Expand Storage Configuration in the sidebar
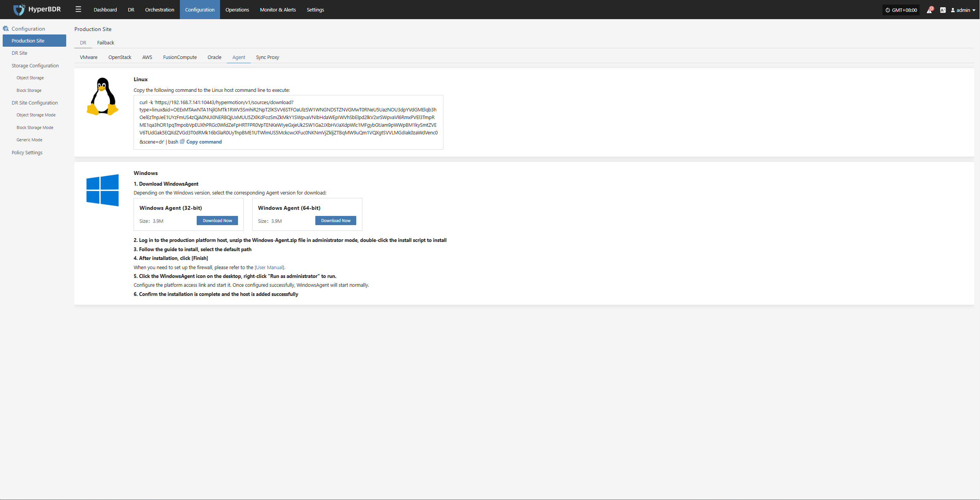This screenshot has height=500, width=980. 34,65
